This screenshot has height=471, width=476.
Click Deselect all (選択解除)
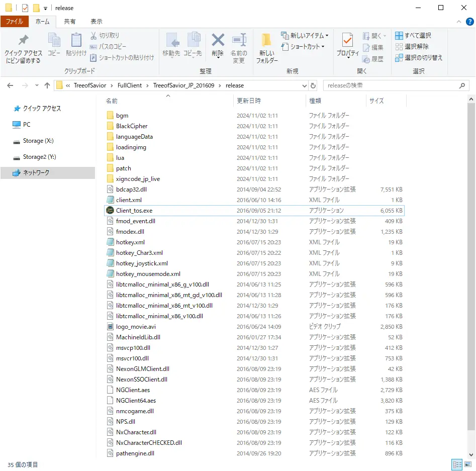[x=412, y=46]
